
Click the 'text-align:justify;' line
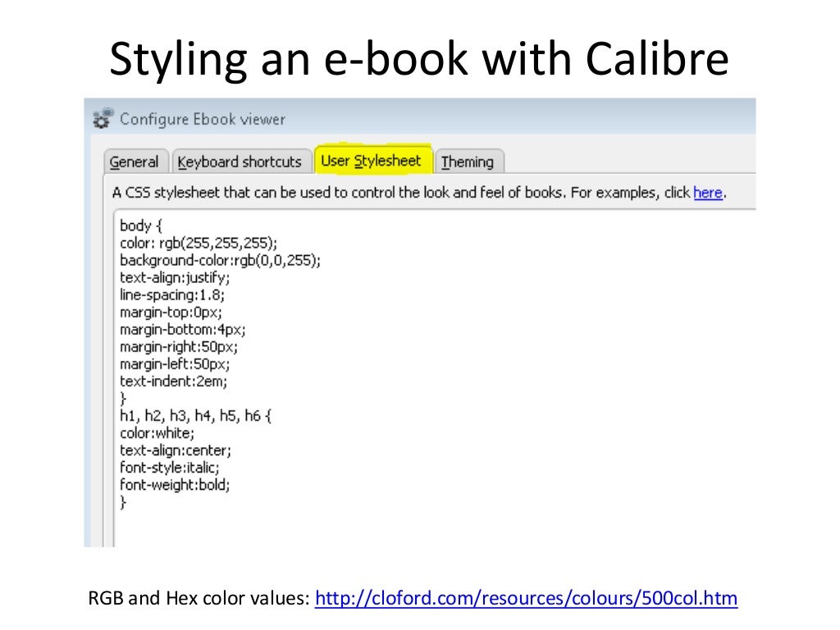tap(175, 277)
